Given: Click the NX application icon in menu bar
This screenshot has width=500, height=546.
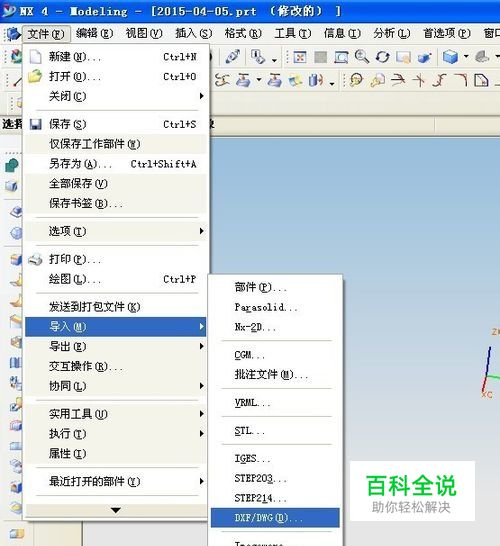Looking at the screenshot, I should coord(13,34).
